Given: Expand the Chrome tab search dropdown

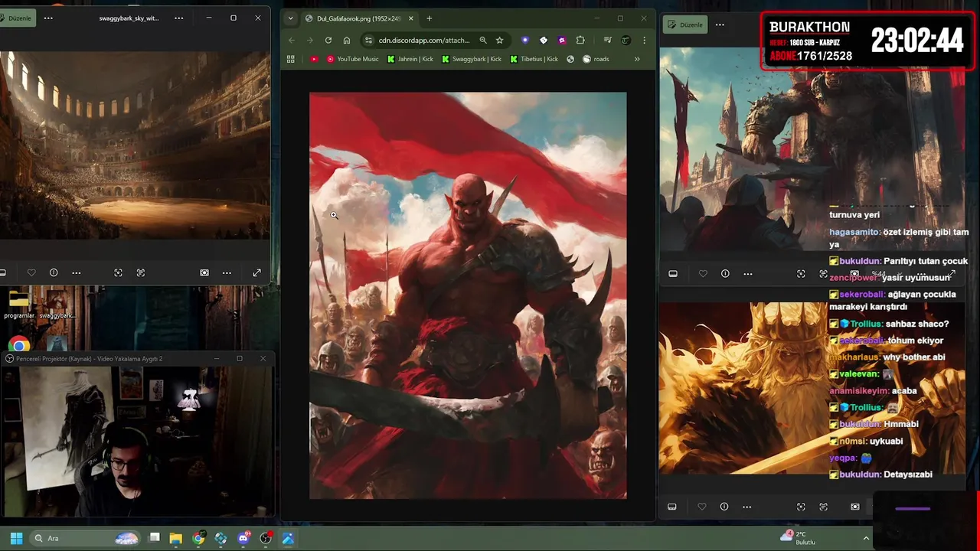Looking at the screenshot, I should [x=290, y=18].
